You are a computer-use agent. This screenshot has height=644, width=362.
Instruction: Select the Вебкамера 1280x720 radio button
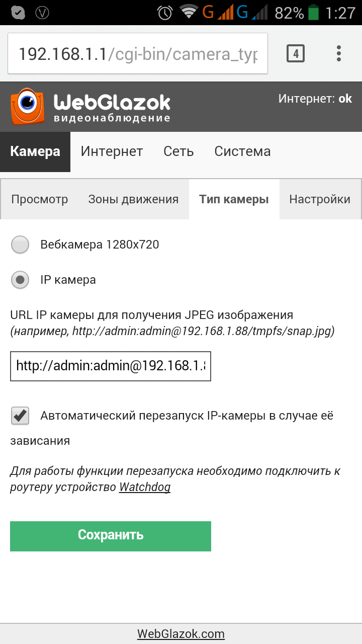[x=20, y=245]
